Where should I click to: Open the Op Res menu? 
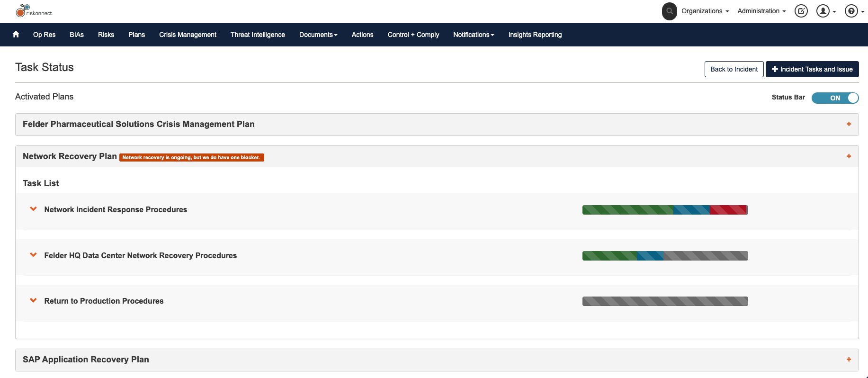point(45,35)
